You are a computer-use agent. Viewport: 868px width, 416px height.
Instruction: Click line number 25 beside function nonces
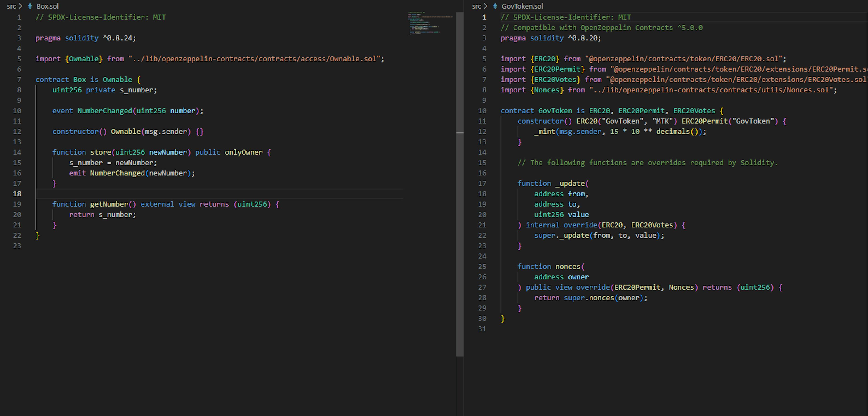(x=482, y=267)
